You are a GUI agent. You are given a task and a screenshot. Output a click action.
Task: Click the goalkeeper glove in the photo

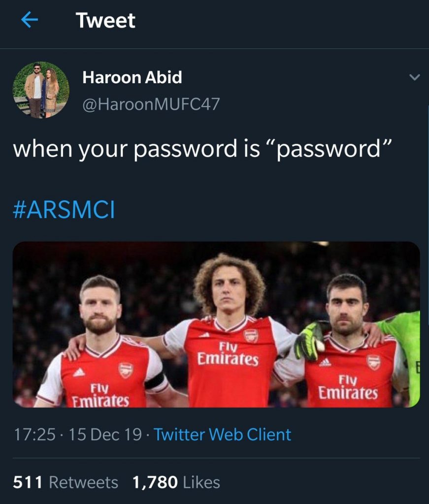[x=309, y=342]
